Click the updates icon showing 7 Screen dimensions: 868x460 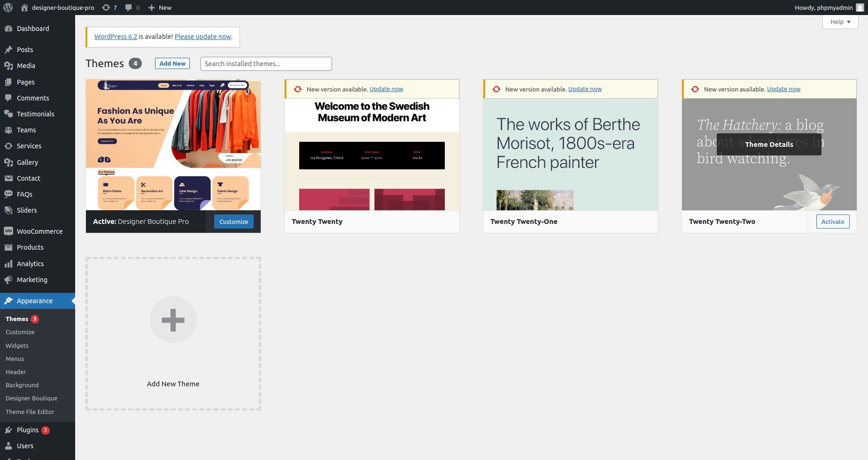[x=106, y=8]
